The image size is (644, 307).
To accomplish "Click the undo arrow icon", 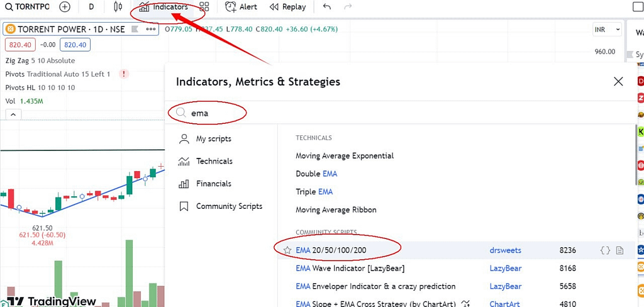I will click(x=327, y=7).
